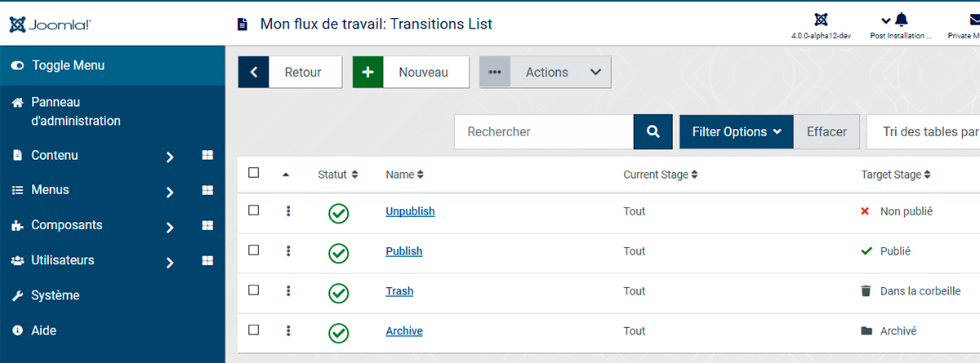Image resolution: width=980 pixels, height=363 pixels.
Task: Toggle published status icon for Trash
Action: click(339, 293)
